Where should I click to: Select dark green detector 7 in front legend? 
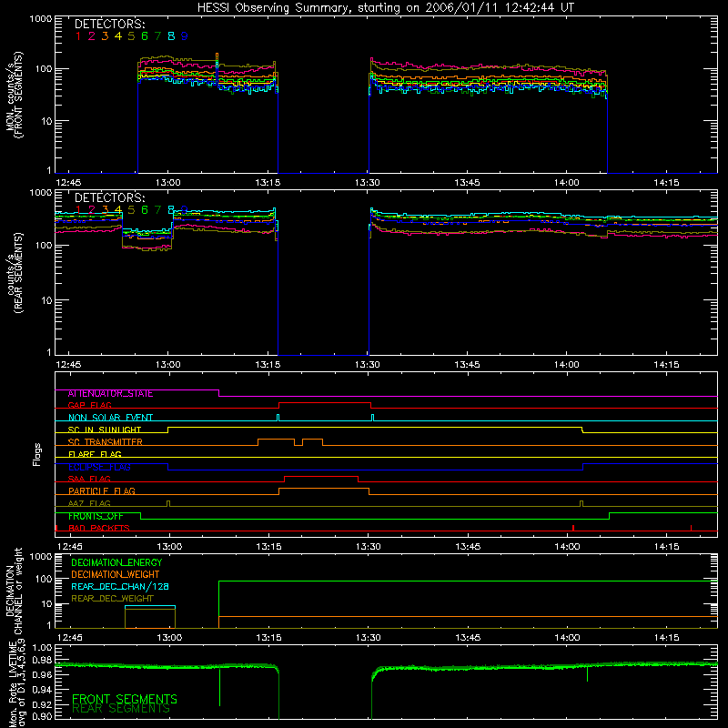[x=157, y=36]
